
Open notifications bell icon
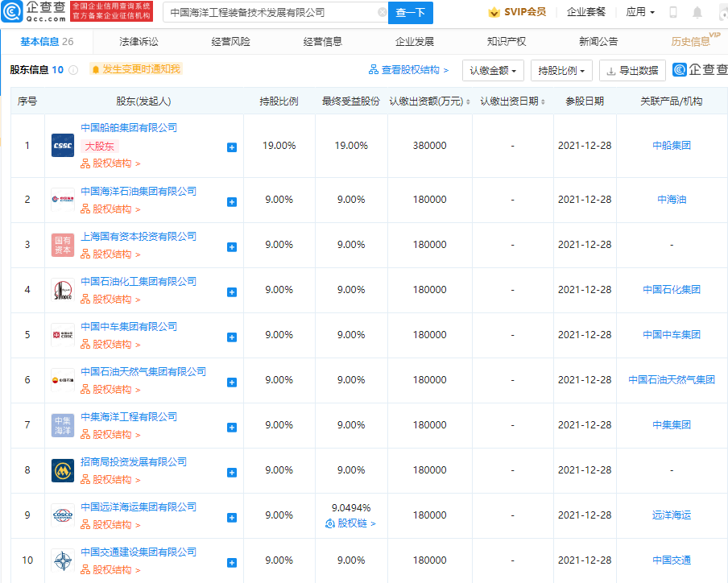697,13
